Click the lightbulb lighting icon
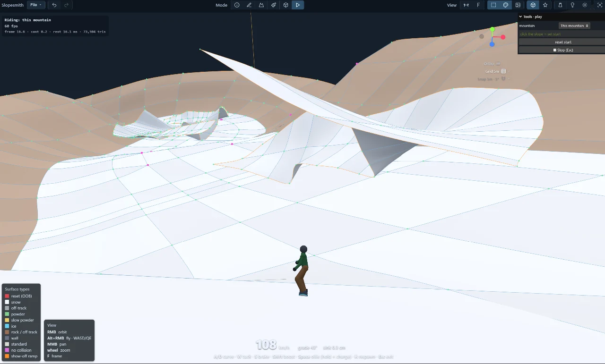 point(573,5)
